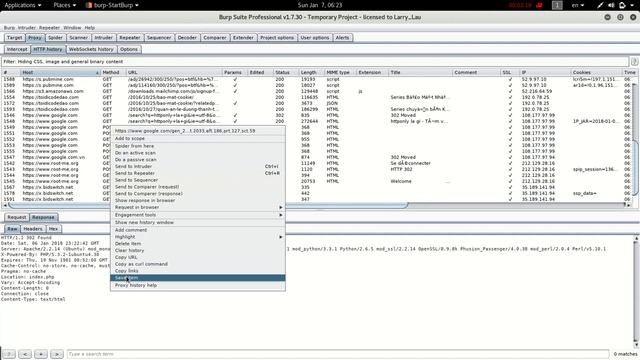Select 'Send to Comparer (request)'
This screenshot has height=360, width=640.
(198, 187)
